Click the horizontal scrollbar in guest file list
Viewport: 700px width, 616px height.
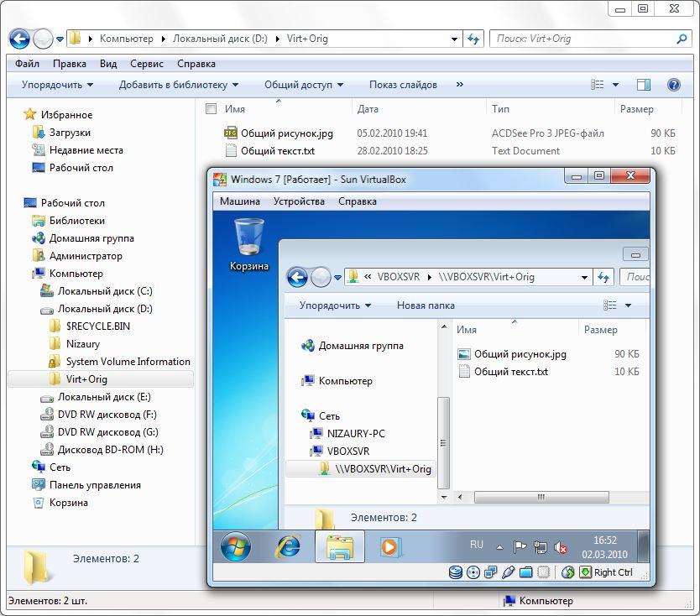click(x=541, y=498)
